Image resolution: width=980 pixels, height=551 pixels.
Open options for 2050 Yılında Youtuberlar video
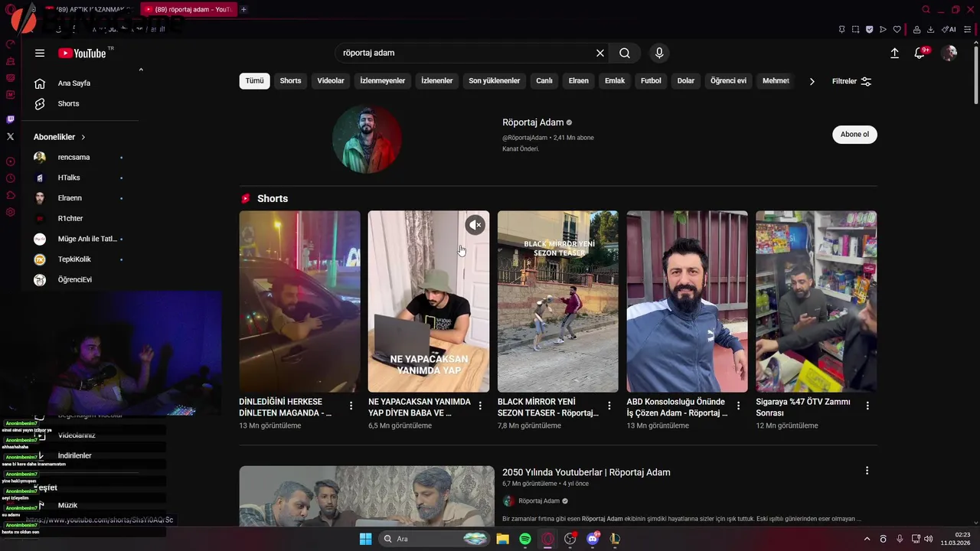click(x=867, y=471)
